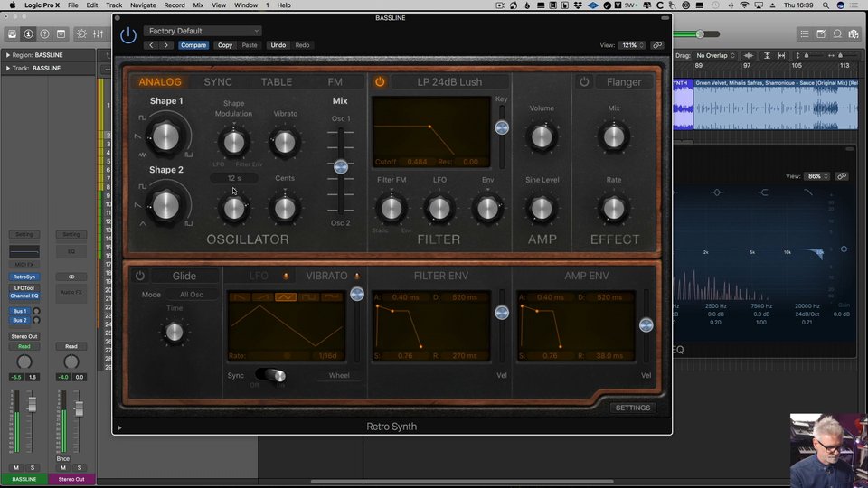Click the horizontal auto zoom icon

point(781,55)
